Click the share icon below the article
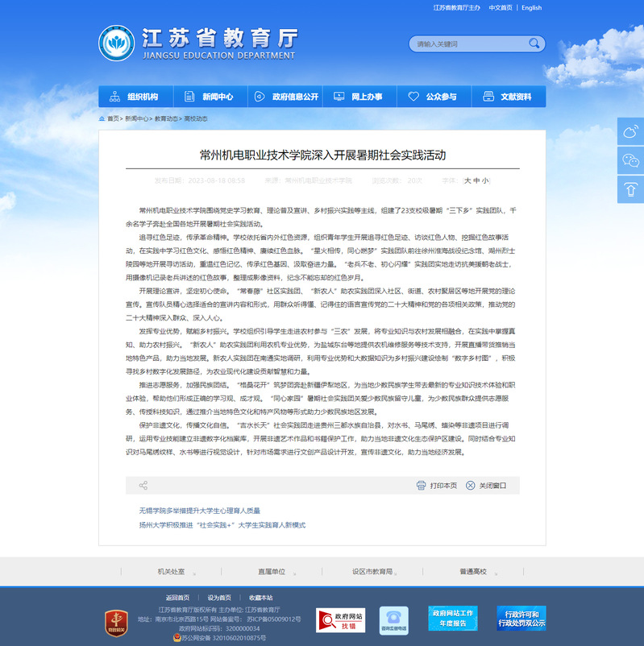This screenshot has width=644, height=646. click(143, 485)
